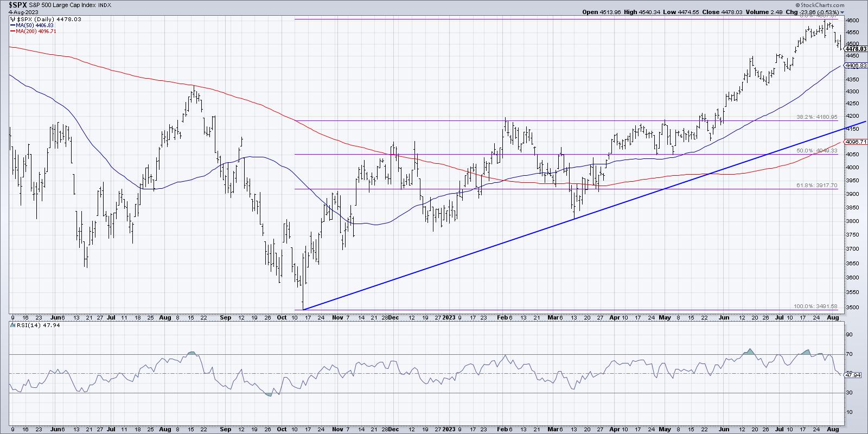Click the OHLC bar icon beside $SPX (Daily)
Image resolution: width=868 pixels, height=434 pixels.
pos(12,19)
